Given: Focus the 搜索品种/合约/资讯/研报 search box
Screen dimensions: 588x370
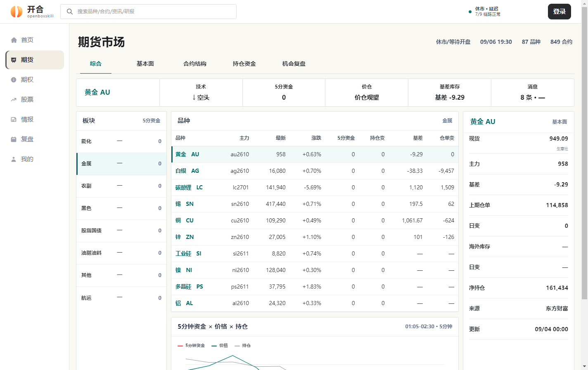Looking at the screenshot, I should 148,12.
